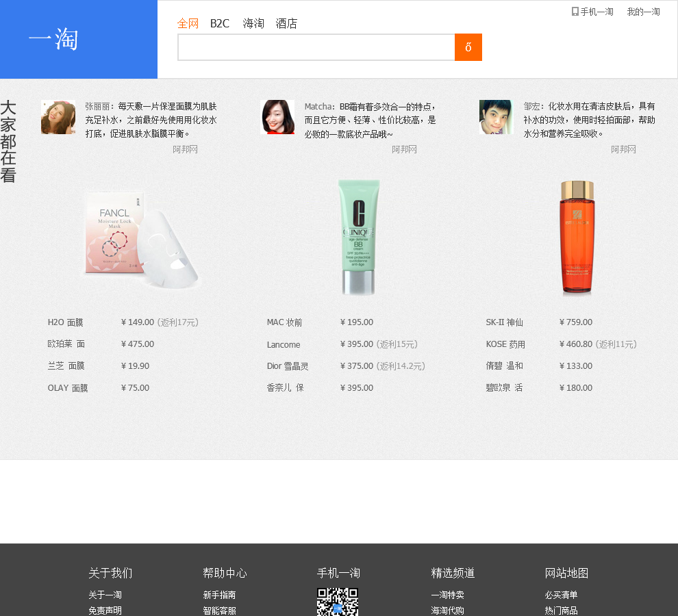Open the 我的一淘 account link

pyautogui.click(x=643, y=12)
